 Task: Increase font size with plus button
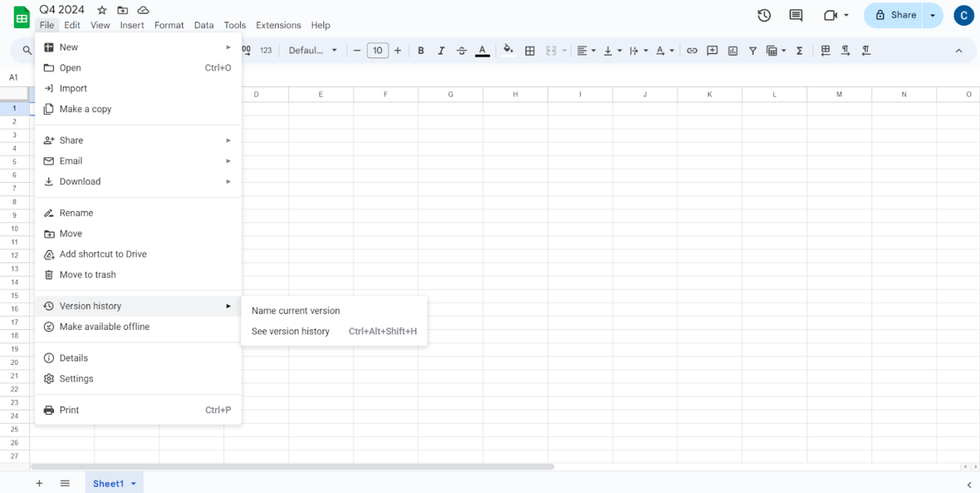point(398,50)
